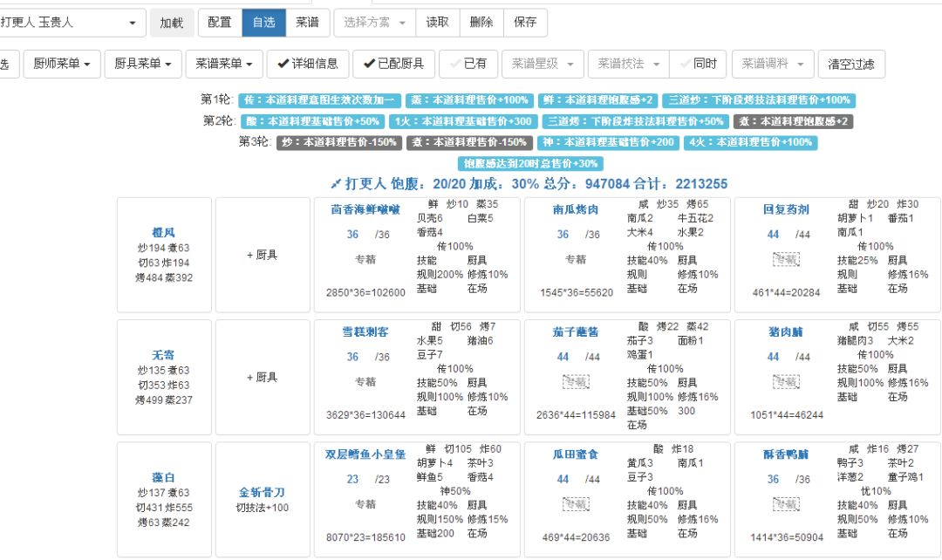Click quantity 36 of 茴香海鲜啵啵

[x=352, y=235]
